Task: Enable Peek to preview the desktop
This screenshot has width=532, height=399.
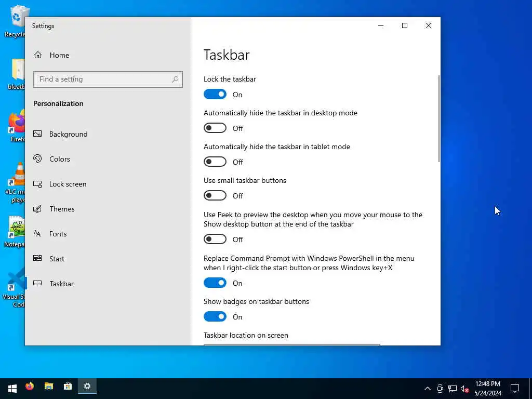Action: click(x=215, y=239)
